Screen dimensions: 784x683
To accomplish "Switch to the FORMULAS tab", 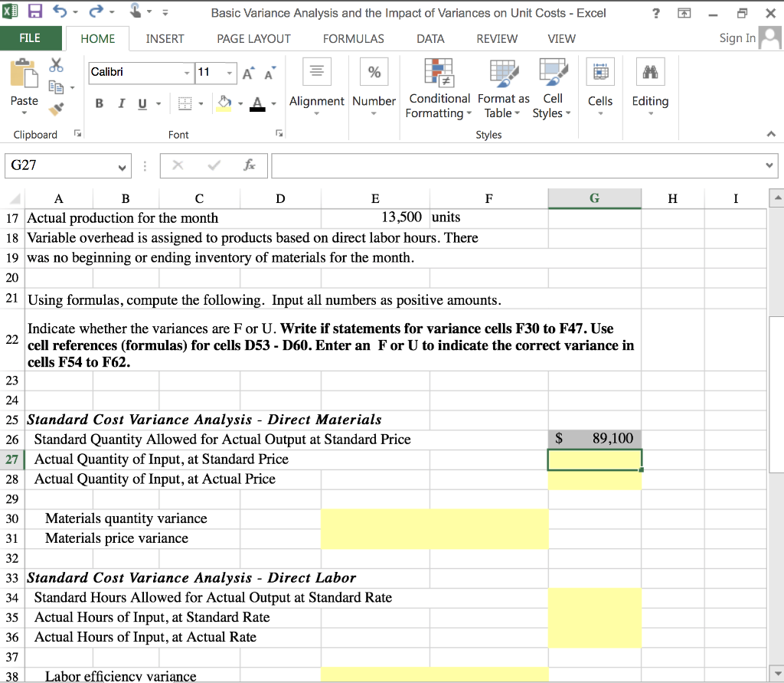I will [353, 38].
